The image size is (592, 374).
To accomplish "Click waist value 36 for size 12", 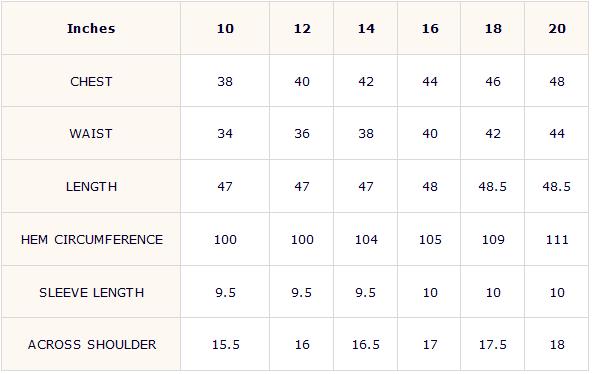I will pos(302,134).
